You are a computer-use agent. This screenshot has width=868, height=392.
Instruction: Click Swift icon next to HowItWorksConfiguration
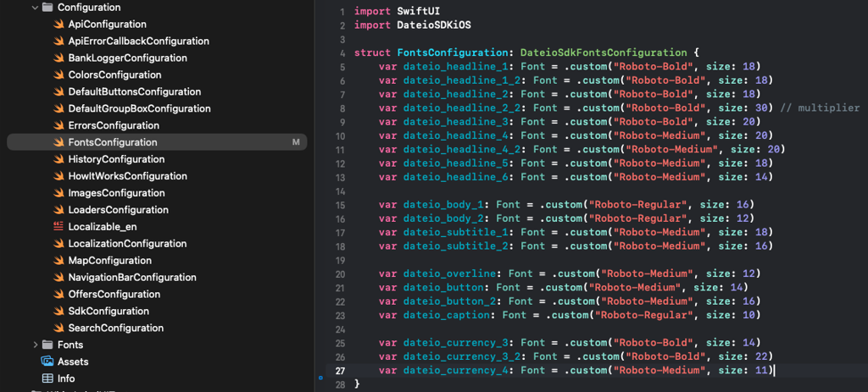pos(58,176)
